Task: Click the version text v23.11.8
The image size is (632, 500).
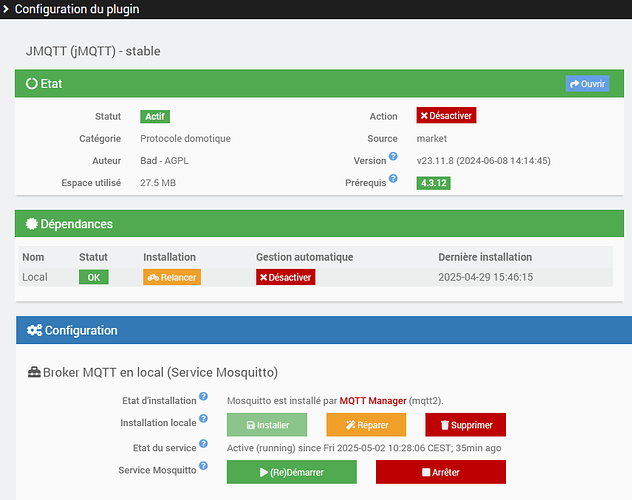Action: click(x=435, y=161)
